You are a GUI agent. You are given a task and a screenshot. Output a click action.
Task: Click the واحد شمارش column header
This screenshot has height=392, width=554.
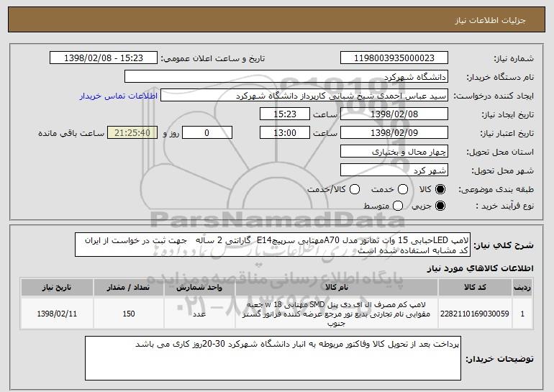(199, 288)
